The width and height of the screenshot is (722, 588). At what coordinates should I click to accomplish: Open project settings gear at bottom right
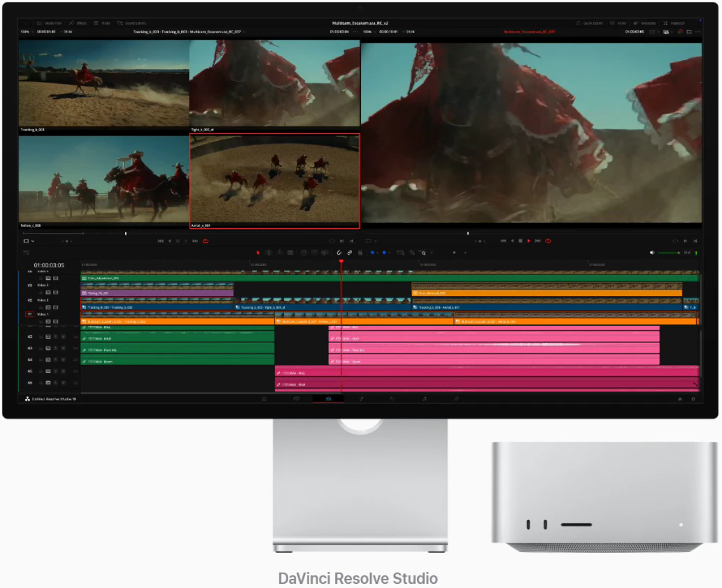(x=693, y=398)
